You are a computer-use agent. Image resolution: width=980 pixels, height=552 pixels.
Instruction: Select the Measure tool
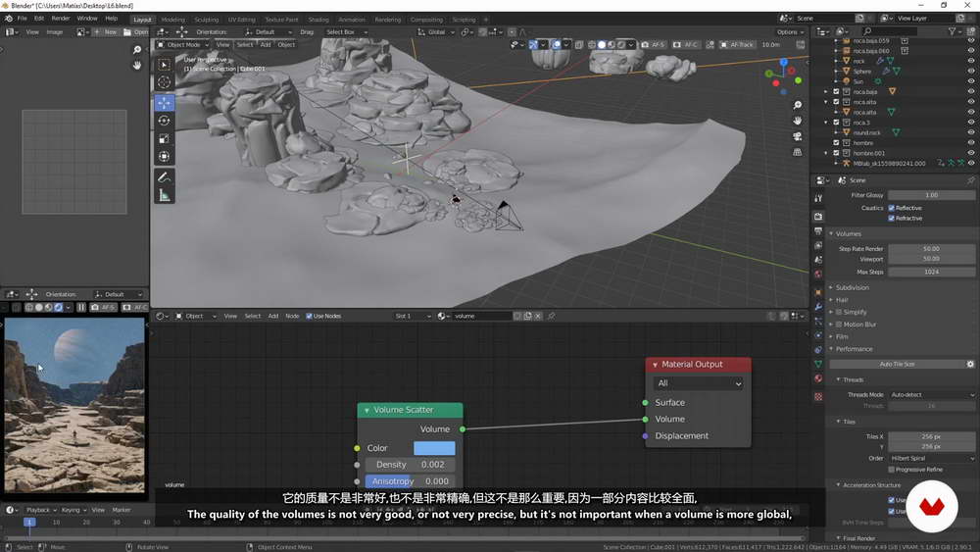pos(164,196)
